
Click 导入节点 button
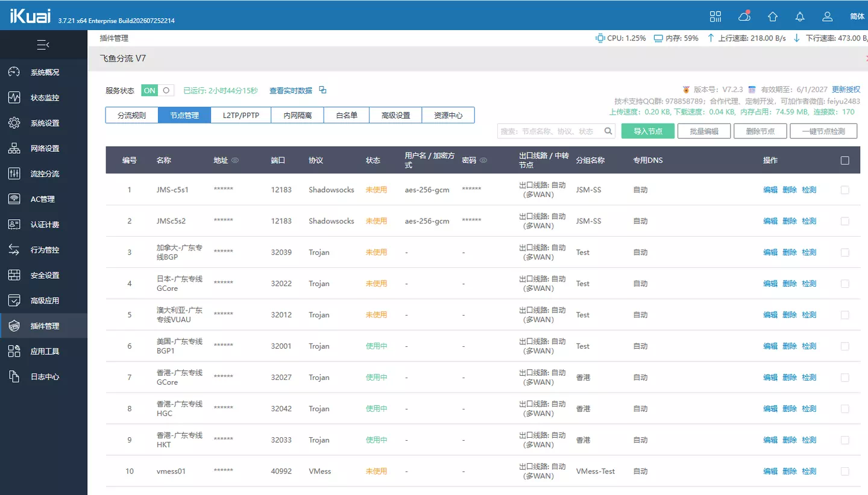click(x=648, y=131)
